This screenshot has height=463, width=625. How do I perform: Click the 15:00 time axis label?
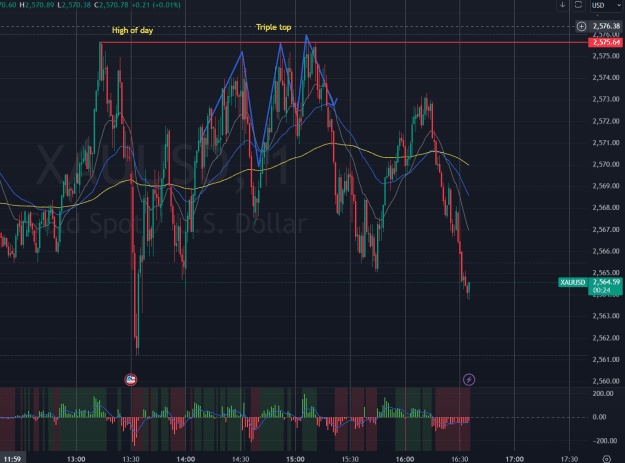(295, 459)
